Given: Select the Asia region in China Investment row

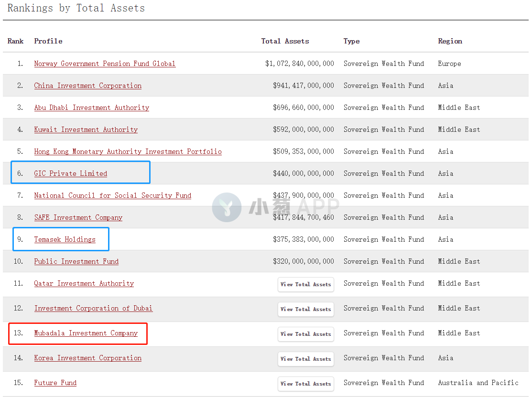Looking at the screenshot, I should (445, 86).
